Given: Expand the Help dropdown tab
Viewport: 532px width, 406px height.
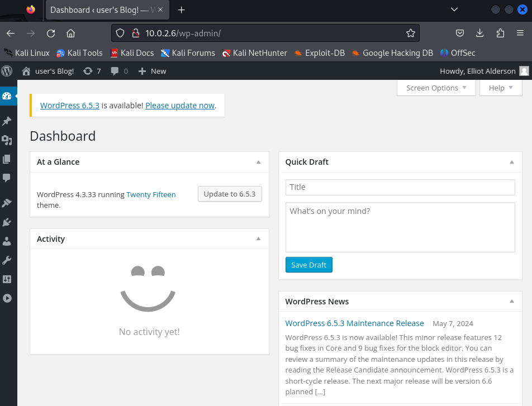Looking at the screenshot, I should click(x=500, y=88).
